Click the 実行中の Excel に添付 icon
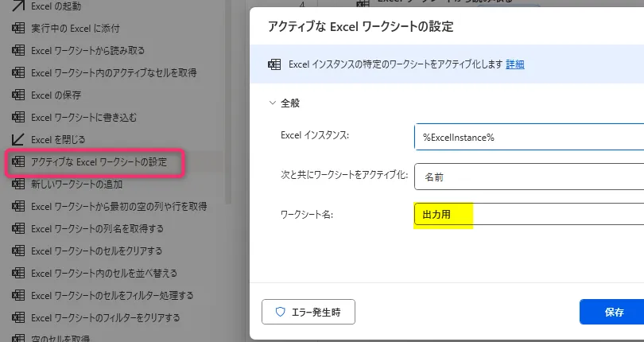 point(17,28)
